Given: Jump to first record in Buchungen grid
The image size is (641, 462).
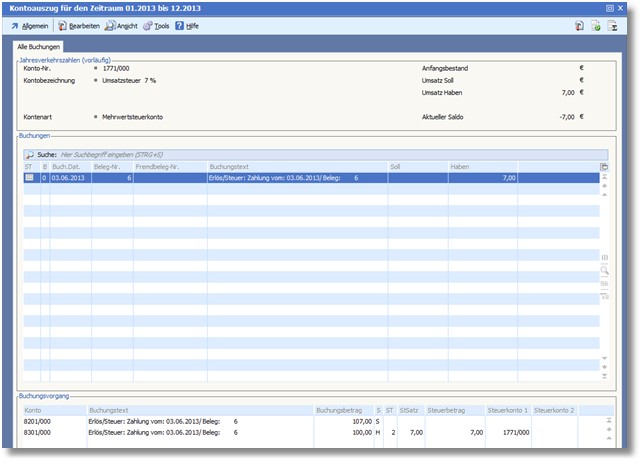Looking at the screenshot, I should pos(604,177).
